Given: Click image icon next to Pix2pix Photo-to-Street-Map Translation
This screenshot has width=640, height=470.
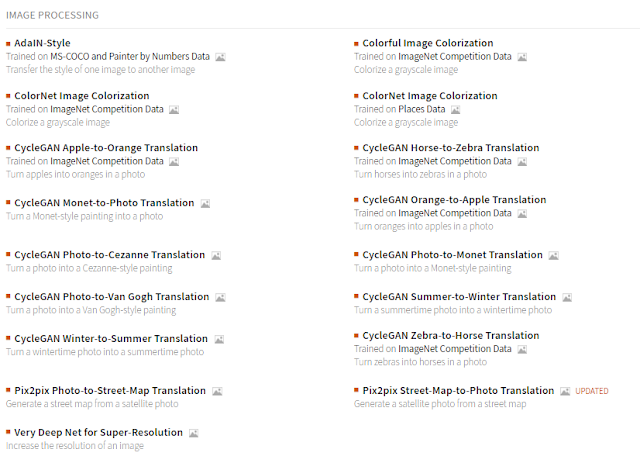Looking at the screenshot, I should tap(217, 392).
